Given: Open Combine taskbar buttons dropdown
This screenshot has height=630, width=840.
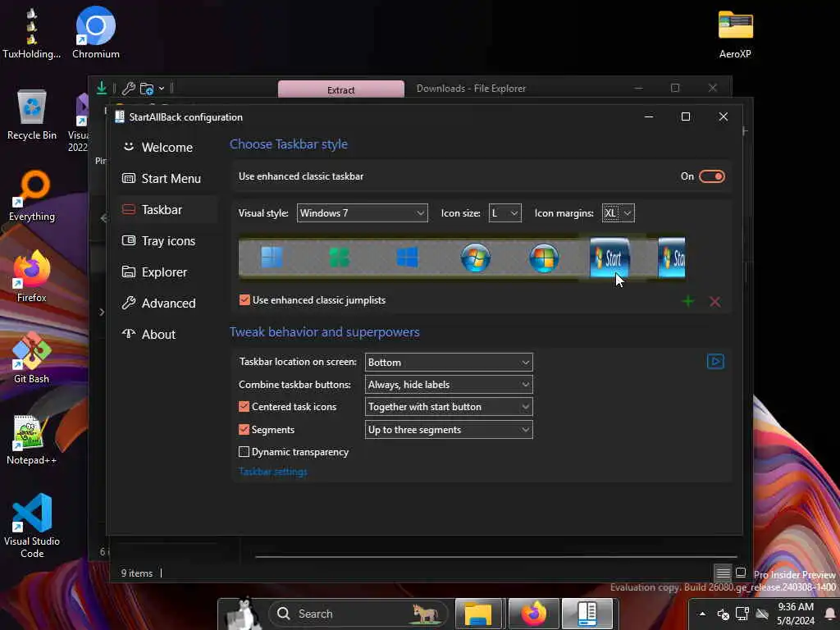Looking at the screenshot, I should [x=449, y=385].
